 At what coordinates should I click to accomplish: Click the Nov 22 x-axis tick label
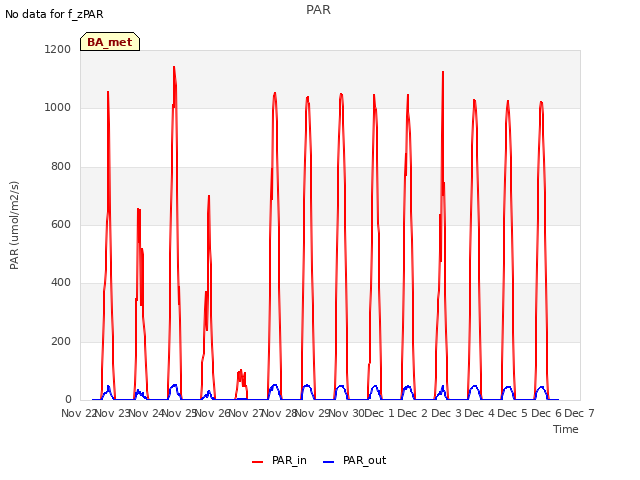[x=78, y=413]
